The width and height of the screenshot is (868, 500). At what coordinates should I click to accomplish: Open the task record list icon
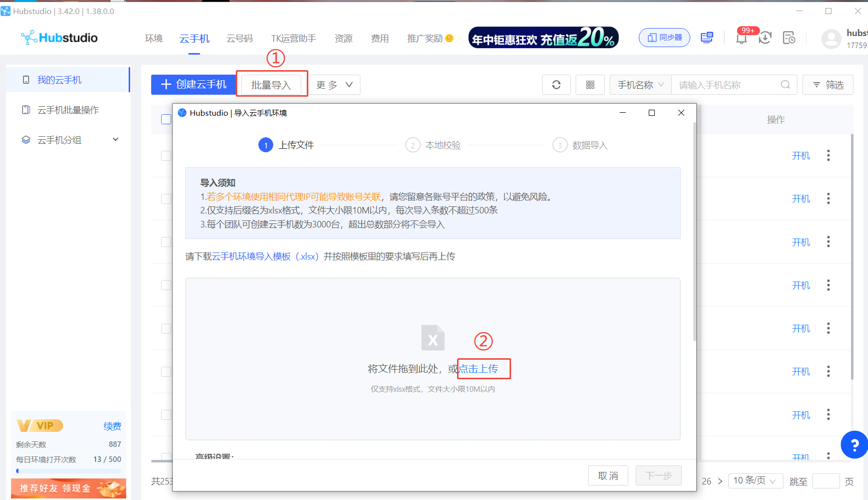click(x=789, y=38)
